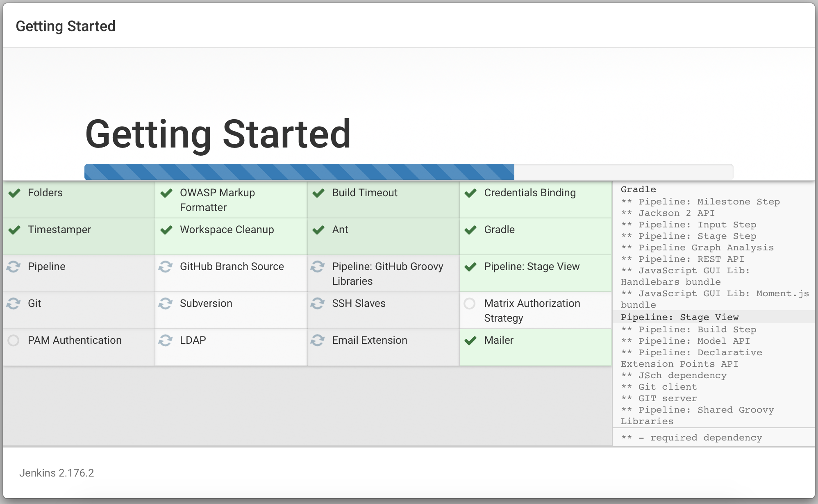The image size is (818, 504).
Task: Click the LDAP installing spinner icon
Action: 166,341
